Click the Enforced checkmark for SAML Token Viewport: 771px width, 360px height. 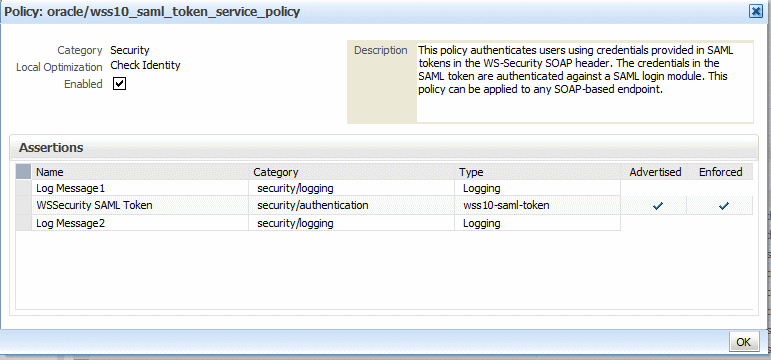coord(723,207)
